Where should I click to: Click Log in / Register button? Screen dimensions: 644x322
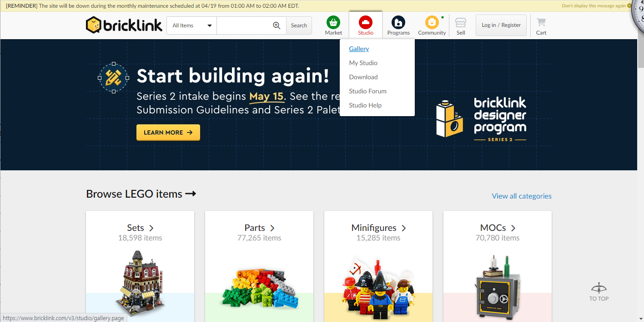(501, 25)
